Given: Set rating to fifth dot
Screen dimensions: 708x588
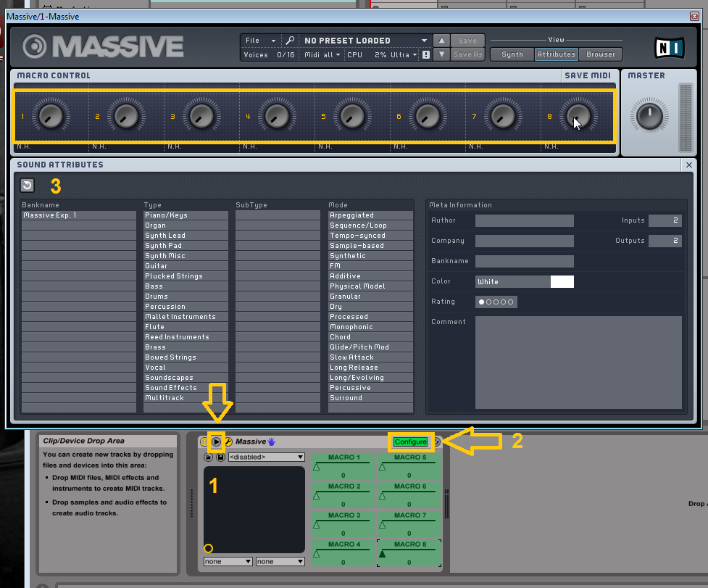Looking at the screenshot, I should [510, 302].
